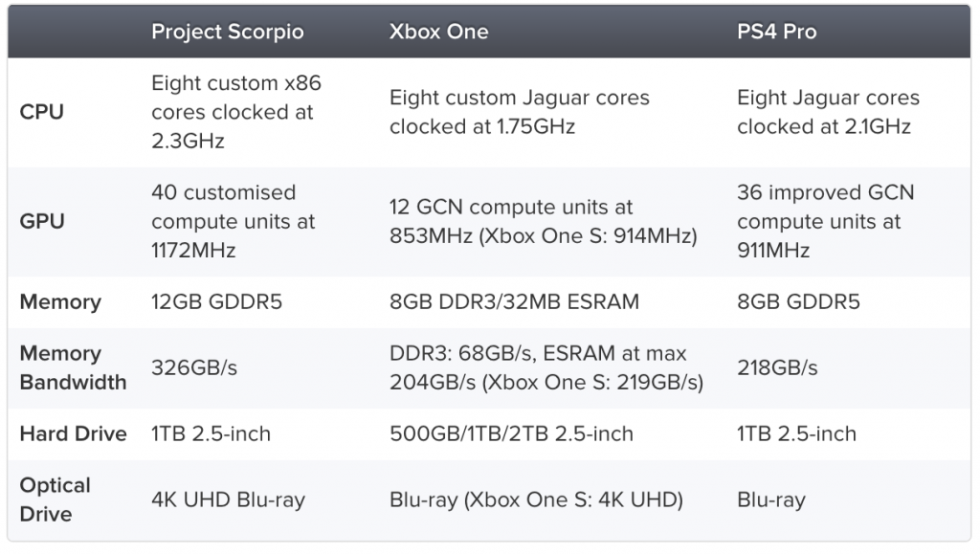Image resolution: width=980 pixels, height=555 pixels.
Task: Click the PS4 Pro column header
Action: 776,32
